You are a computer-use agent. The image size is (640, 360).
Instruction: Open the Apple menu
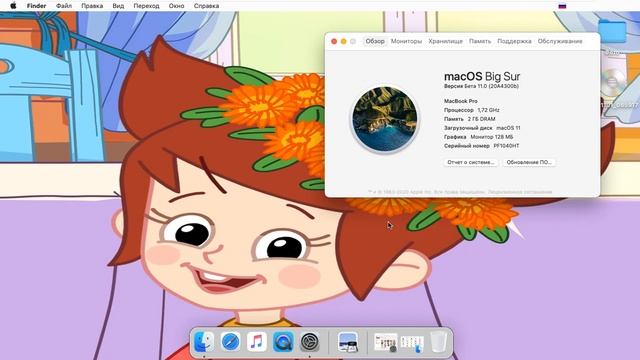tap(13, 6)
